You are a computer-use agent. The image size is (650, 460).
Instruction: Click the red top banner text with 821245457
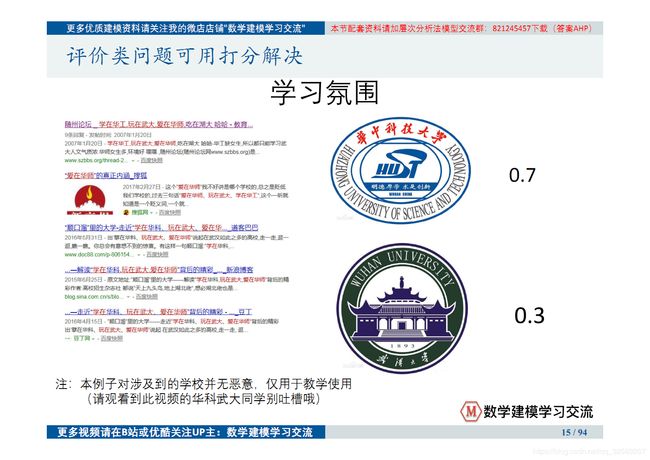click(x=463, y=28)
